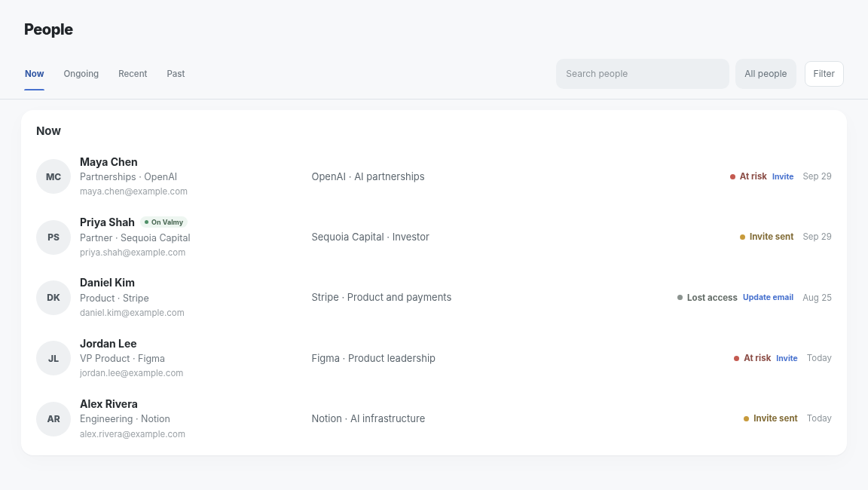Viewport: 868px width, 490px height.
Task: Select the Now tab
Action: tap(35, 74)
